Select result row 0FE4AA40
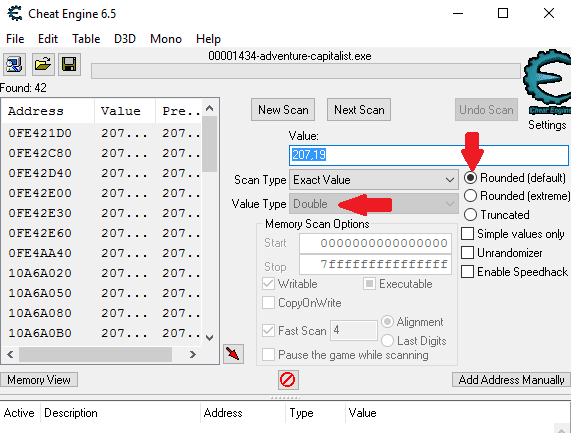 (102, 253)
